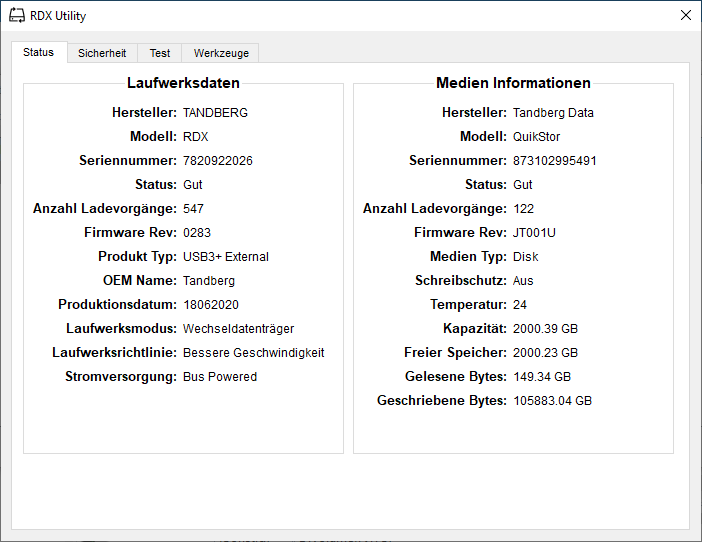This screenshot has height=542, width=702.
Task: Open the Werkzeuge tab
Action: pos(221,53)
